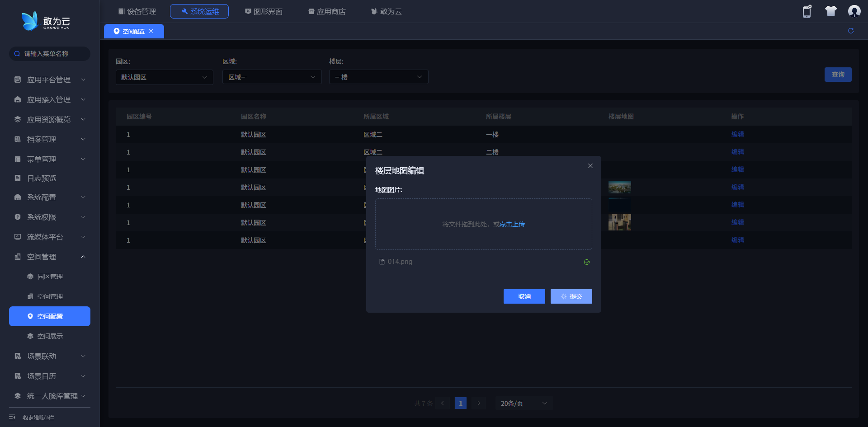Image resolution: width=868 pixels, height=427 pixels.
Task: Open the 图形界面 top menu
Action: coord(264,11)
